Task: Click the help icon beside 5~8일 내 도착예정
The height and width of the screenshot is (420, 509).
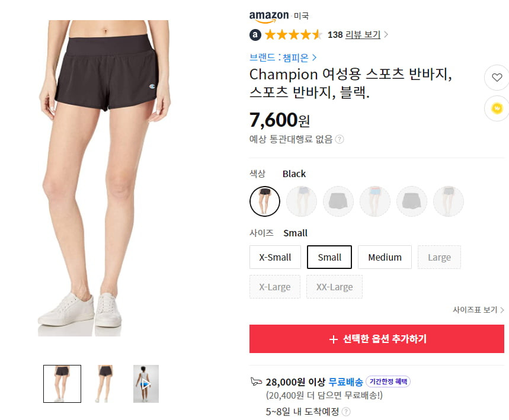Action: coord(347,412)
